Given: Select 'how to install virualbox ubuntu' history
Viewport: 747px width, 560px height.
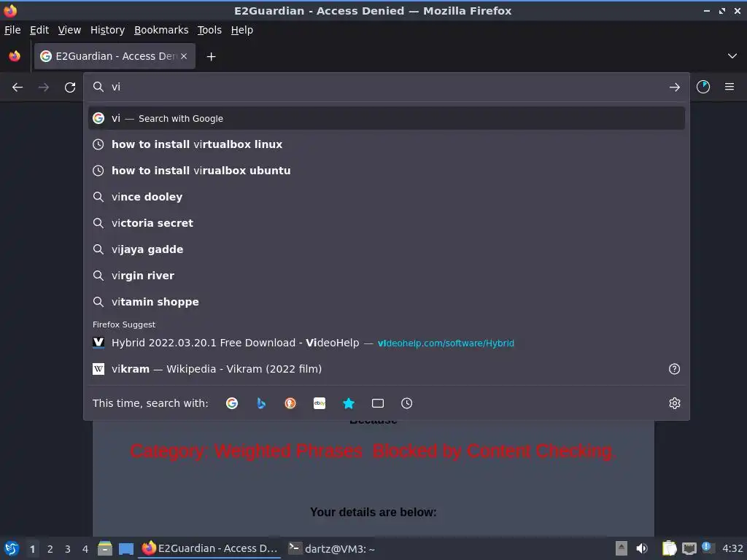Looking at the screenshot, I should (387, 171).
